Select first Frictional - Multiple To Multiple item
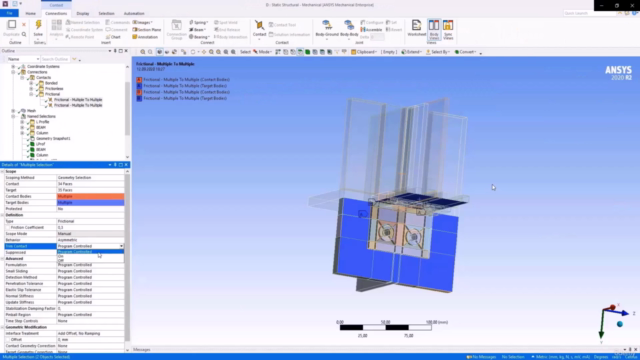This screenshot has width=640, height=360. tap(78, 100)
